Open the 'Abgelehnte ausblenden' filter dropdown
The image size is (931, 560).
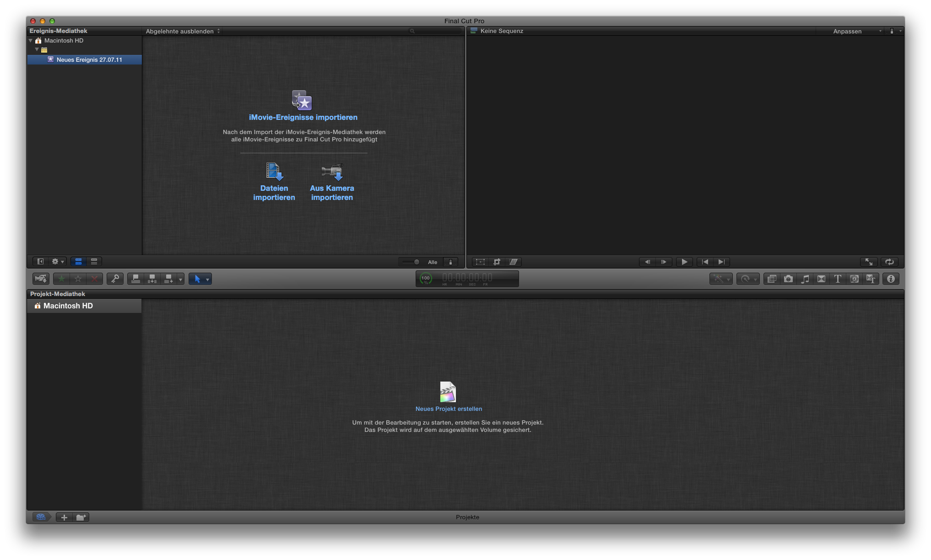(183, 31)
